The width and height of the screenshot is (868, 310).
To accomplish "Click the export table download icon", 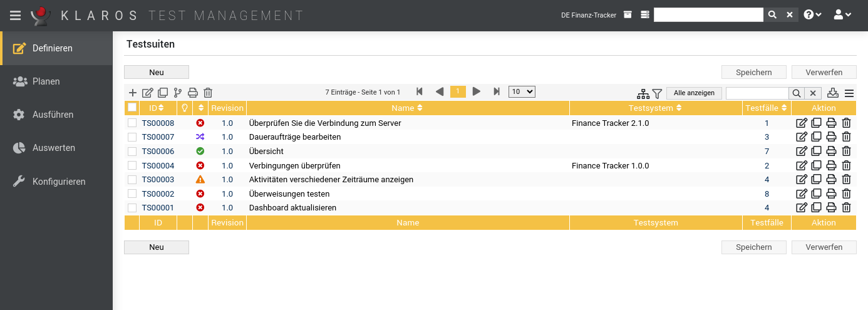I will [x=833, y=93].
